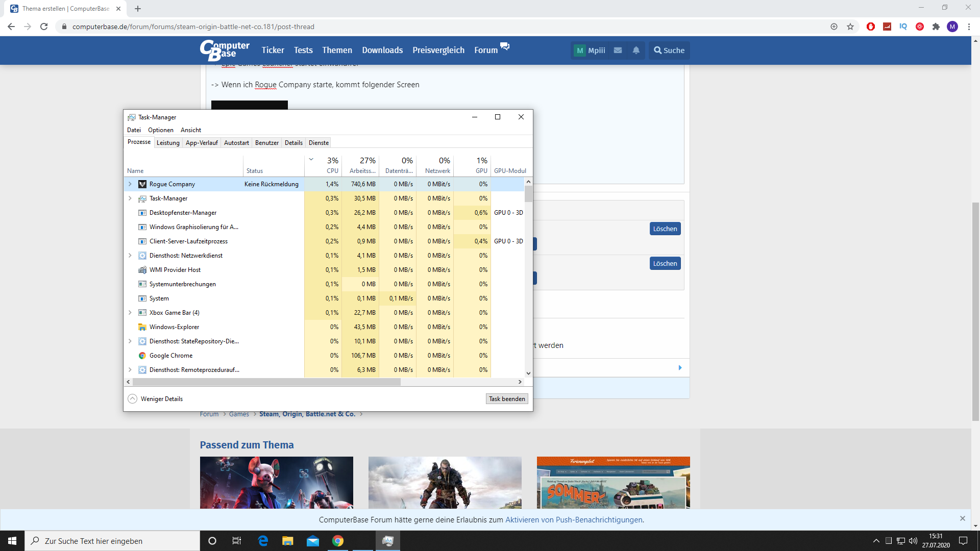980x551 pixels.
Task: Open the Windows Start menu
Action: (x=12, y=541)
